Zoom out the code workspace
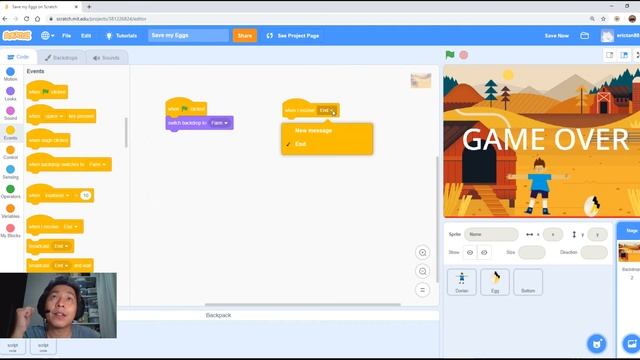Image resolution: width=640 pixels, height=360 pixels. 422,271
